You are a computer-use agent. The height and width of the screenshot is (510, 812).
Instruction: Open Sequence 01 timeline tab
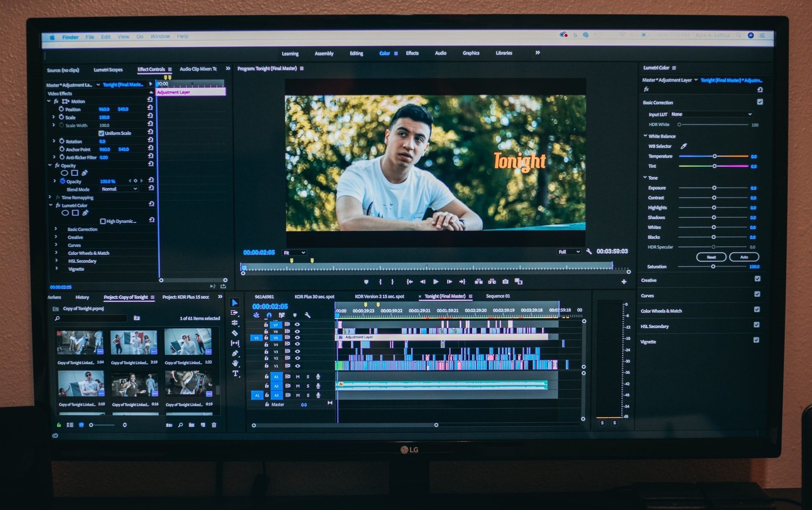(498, 296)
